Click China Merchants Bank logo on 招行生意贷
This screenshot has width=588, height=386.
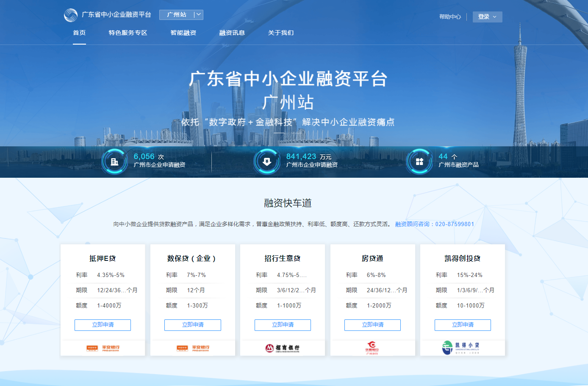[x=283, y=348]
